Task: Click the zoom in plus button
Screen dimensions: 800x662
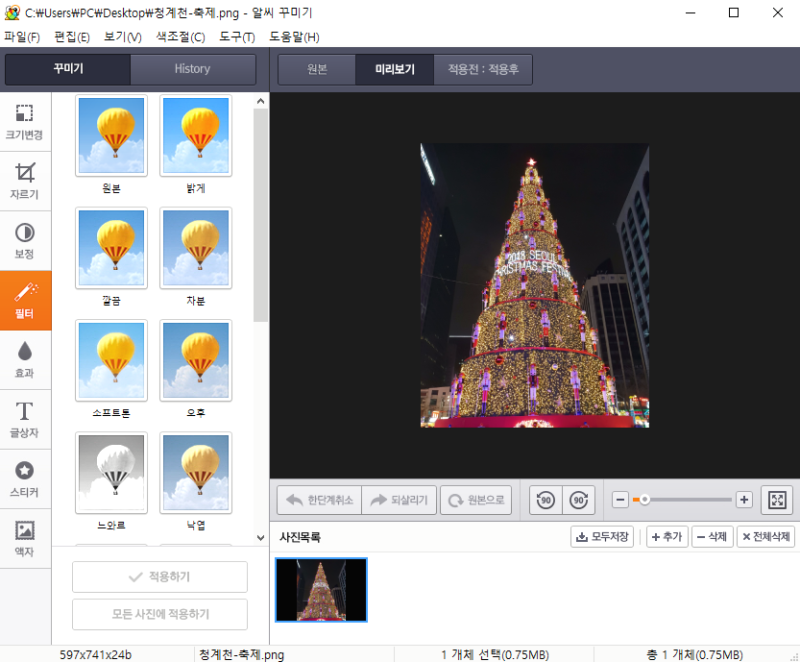Action: (744, 500)
